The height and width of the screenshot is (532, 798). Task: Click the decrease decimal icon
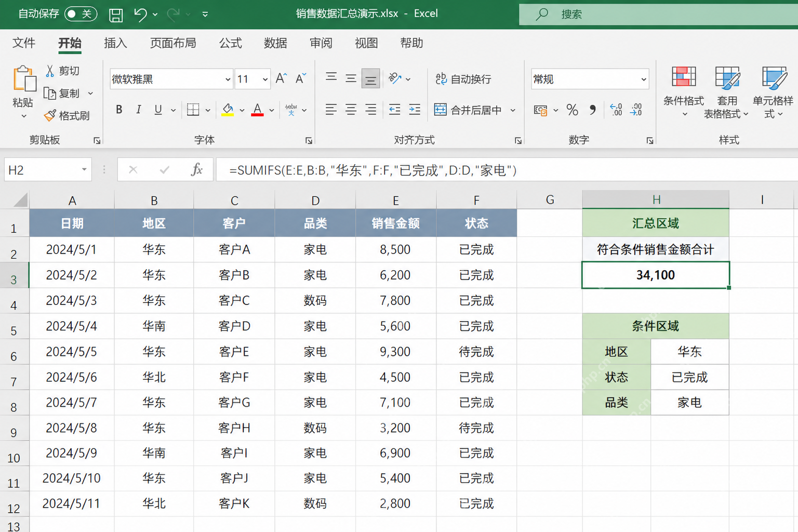click(x=636, y=110)
